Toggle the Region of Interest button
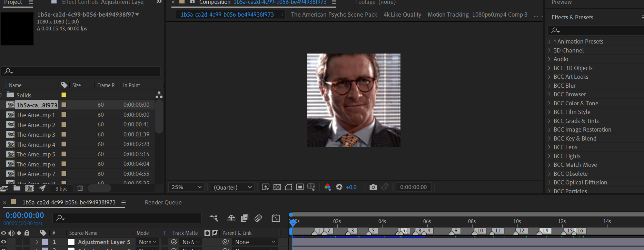644x250 pixels. coord(300,187)
